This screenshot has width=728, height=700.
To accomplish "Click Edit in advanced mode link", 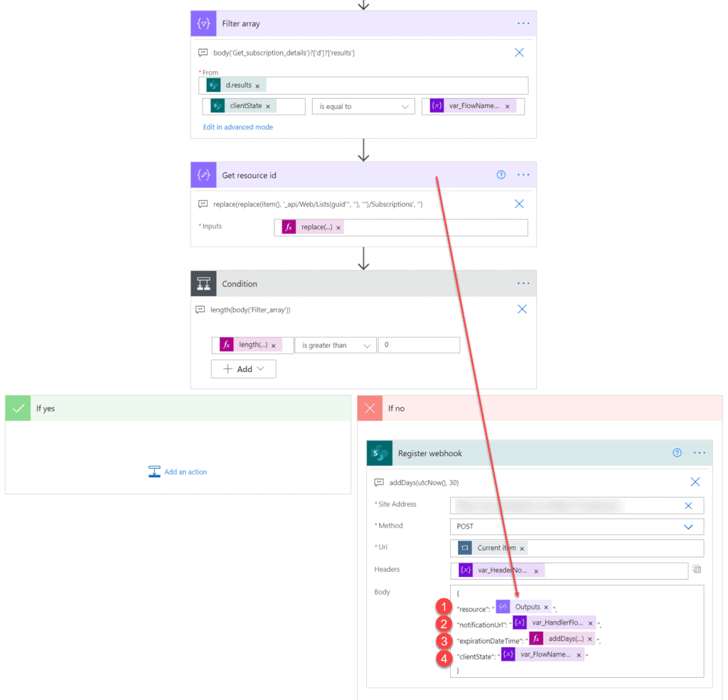I will [x=238, y=127].
